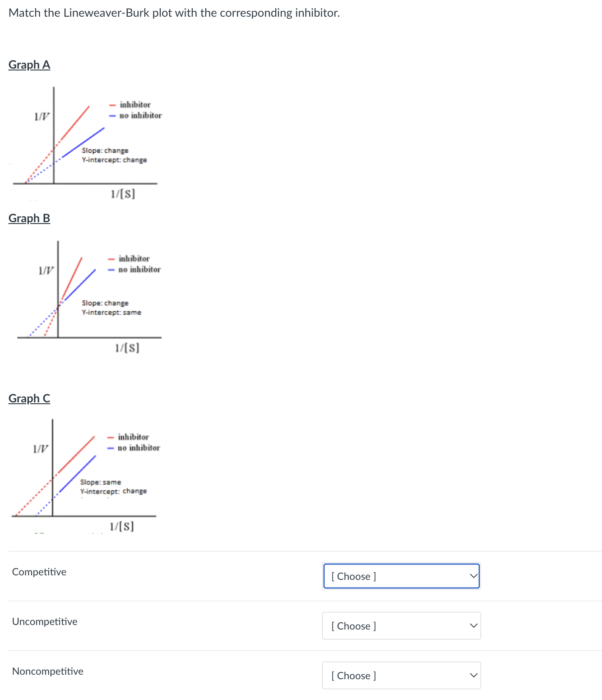602x700 pixels.
Task: Open the Noncompetitive answer dropdown
Action: (x=401, y=675)
